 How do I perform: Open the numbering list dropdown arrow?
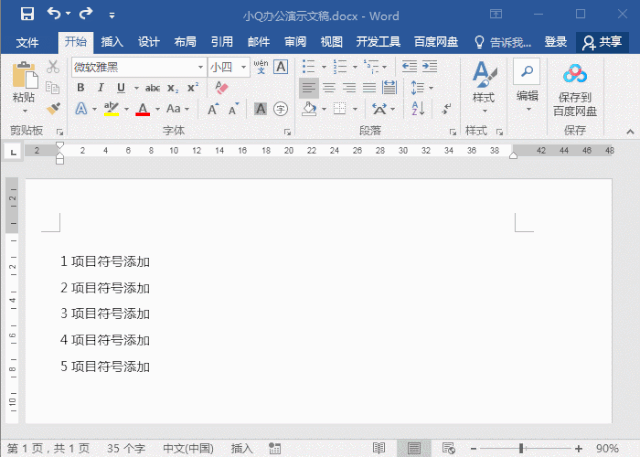pyautogui.click(x=355, y=67)
